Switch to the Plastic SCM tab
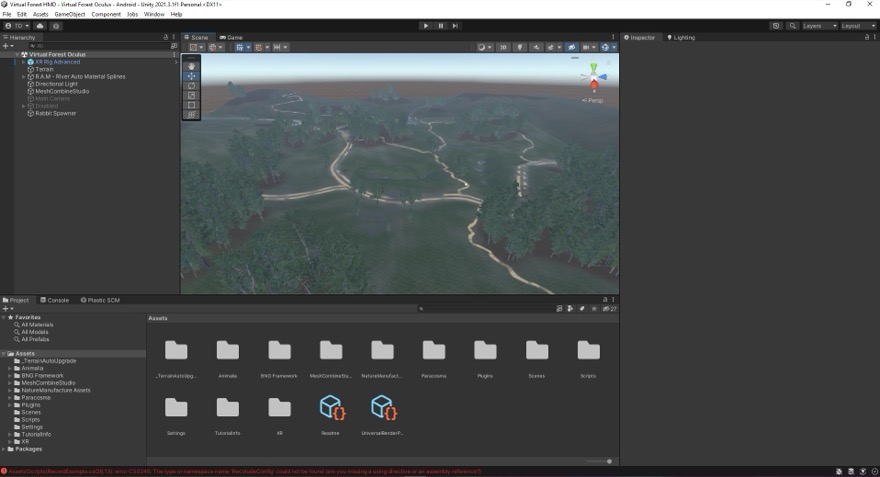Screen dimensions: 880x477 click(100, 300)
